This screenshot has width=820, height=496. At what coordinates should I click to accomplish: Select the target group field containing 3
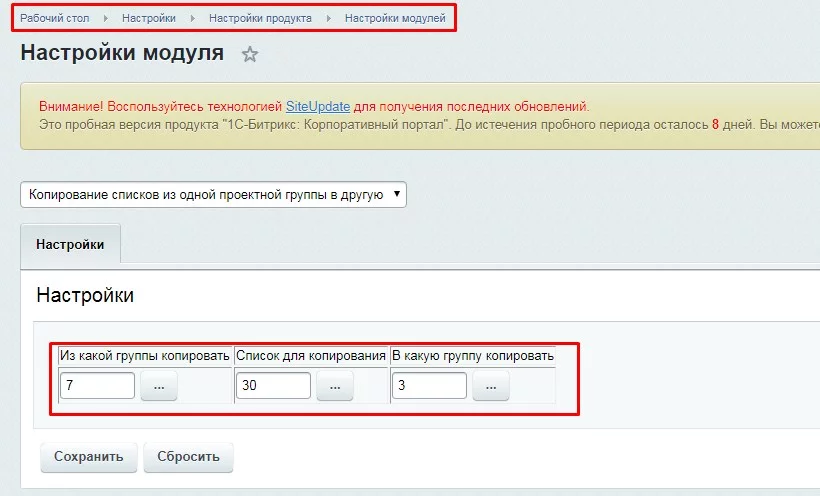pos(429,386)
